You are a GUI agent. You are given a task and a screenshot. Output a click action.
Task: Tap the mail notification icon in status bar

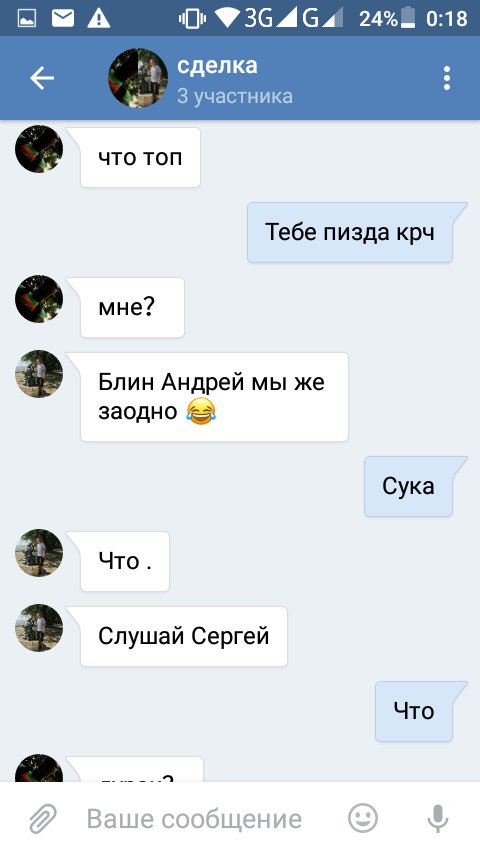pos(63,19)
